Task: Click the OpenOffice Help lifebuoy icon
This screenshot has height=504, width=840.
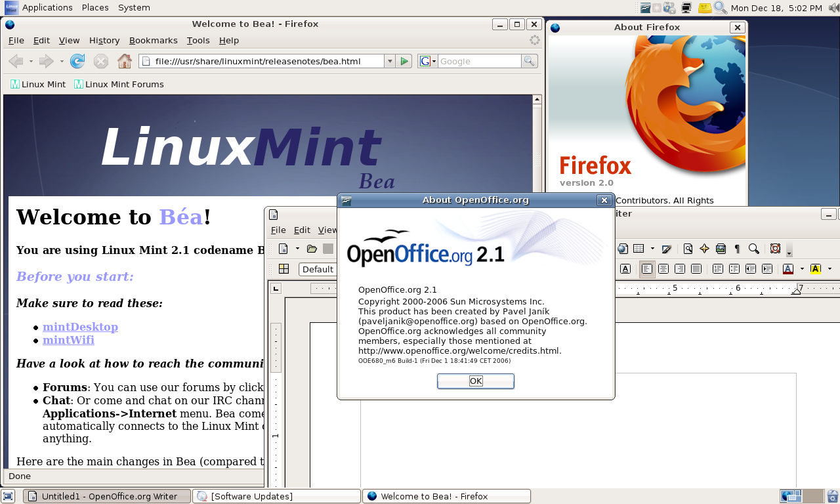Action: click(775, 249)
